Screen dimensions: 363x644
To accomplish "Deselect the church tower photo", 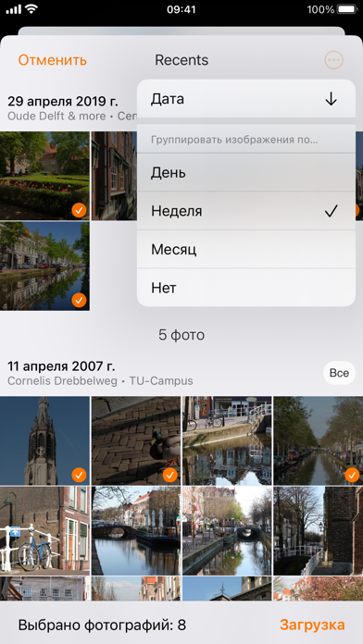I will (x=44, y=440).
